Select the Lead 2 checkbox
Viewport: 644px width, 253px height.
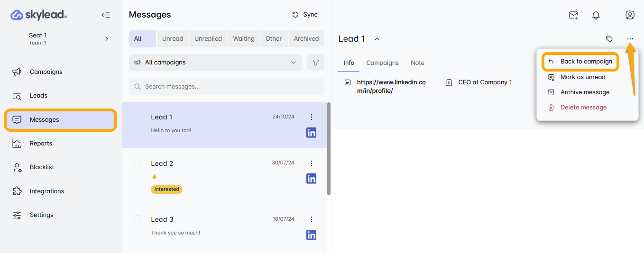(138, 163)
